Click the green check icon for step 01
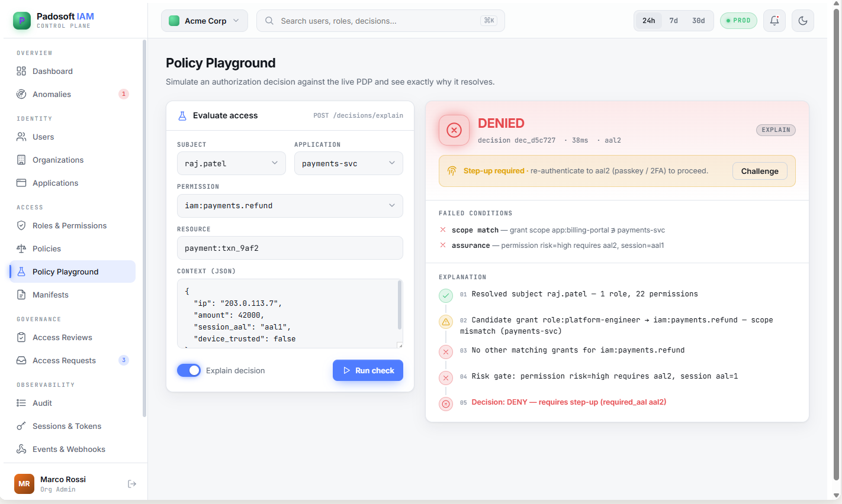This screenshot has width=842, height=504. (446, 295)
